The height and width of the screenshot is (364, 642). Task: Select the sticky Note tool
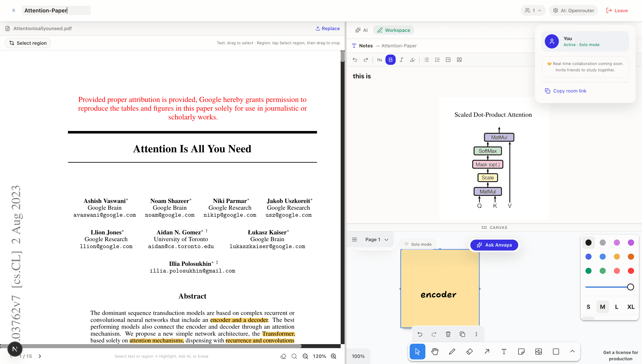tap(521, 352)
